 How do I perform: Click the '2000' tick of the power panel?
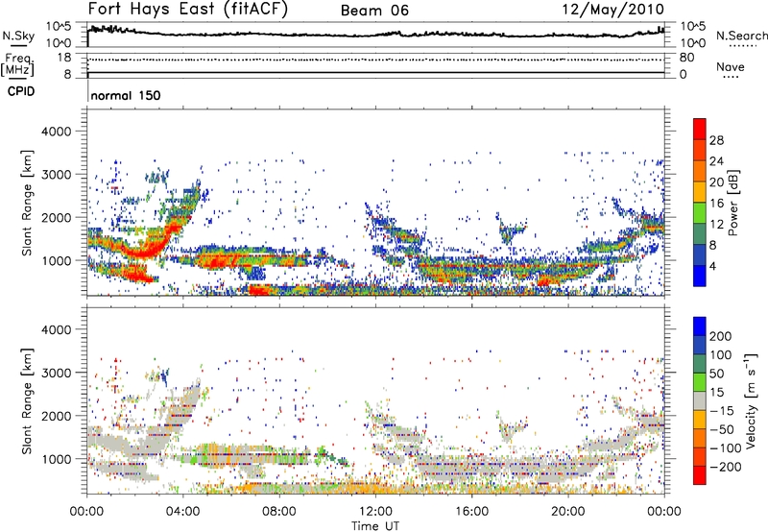click(x=56, y=217)
